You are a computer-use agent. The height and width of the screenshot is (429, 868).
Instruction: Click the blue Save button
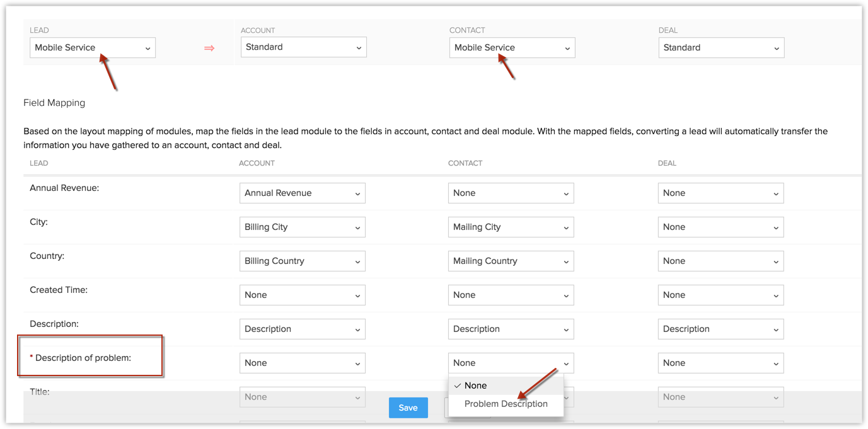(x=408, y=408)
